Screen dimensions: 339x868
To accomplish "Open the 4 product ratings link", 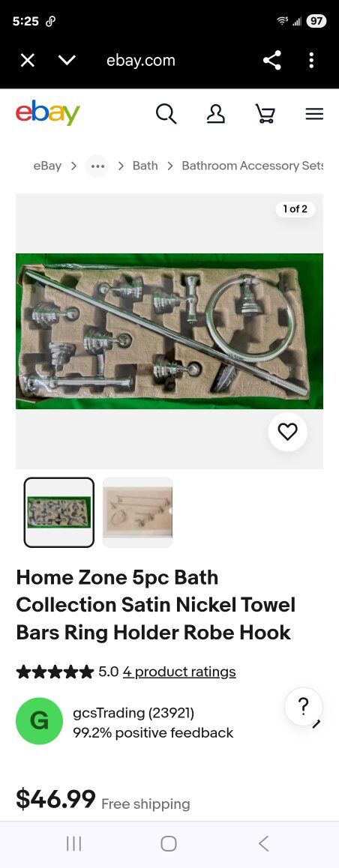I will [179, 672].
